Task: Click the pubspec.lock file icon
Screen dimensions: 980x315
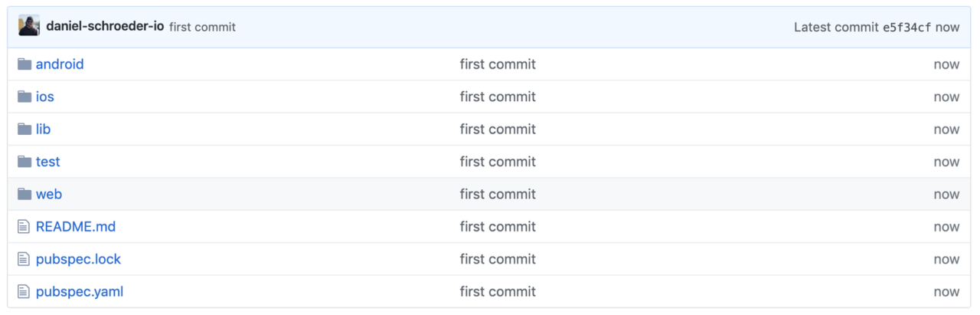Action: (x=24, y=259)
